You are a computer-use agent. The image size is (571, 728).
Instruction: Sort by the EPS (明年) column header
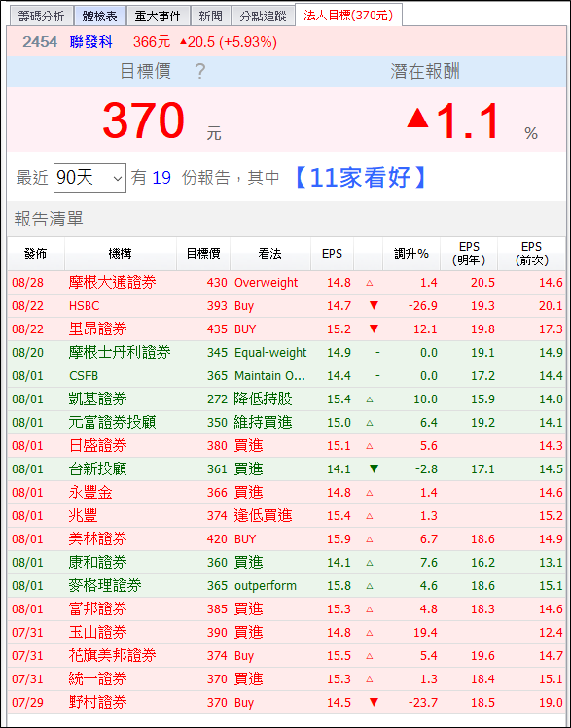click(469, 254)
